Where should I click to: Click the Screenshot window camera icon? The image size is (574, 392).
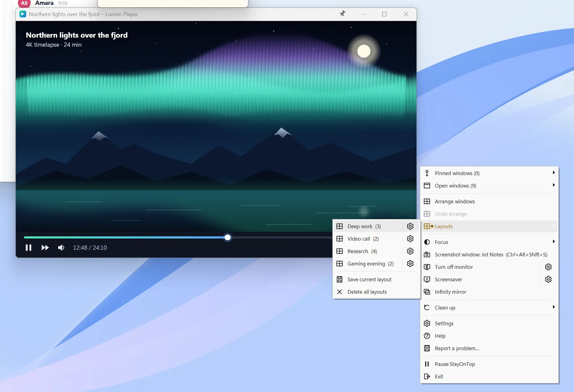[x=427, y=254]
